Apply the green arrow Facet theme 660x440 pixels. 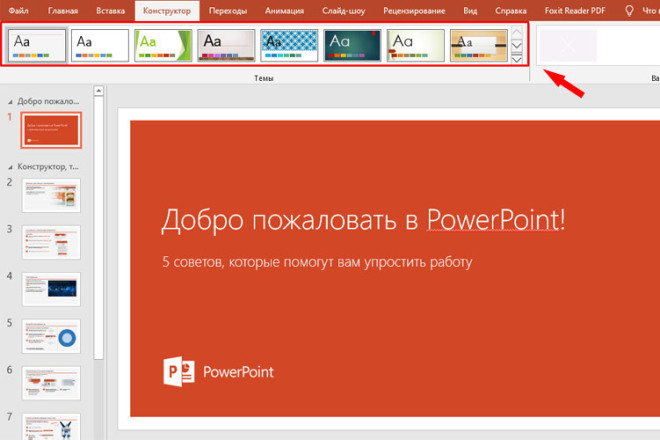tap(163, 45)
